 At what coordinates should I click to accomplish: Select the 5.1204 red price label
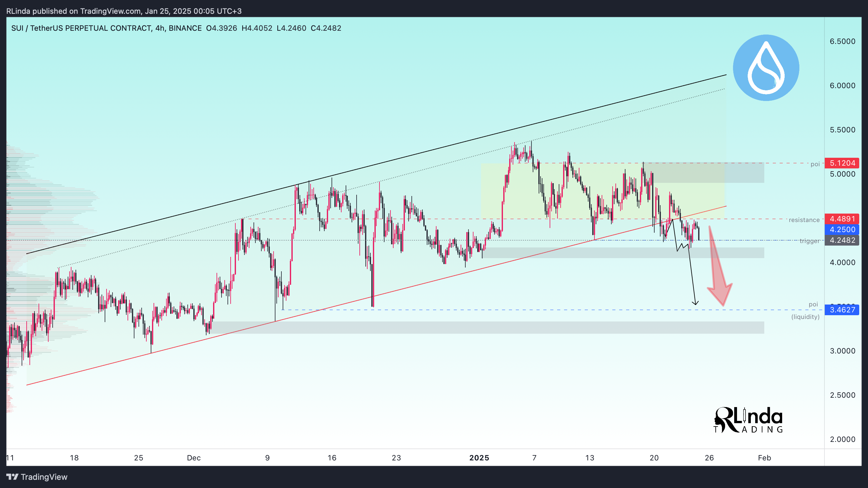tap(842, 163)
